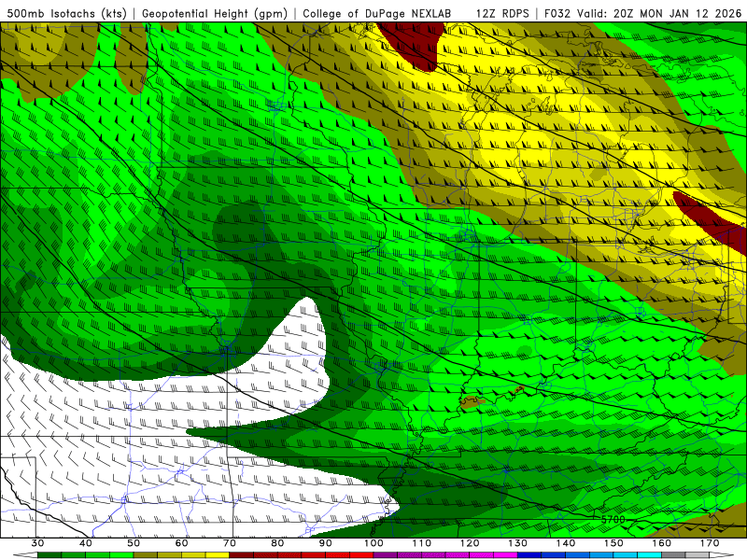Select the bright green swatch just before 50
Viewport: 747px width, 560px height.
[x=121, y=555]
